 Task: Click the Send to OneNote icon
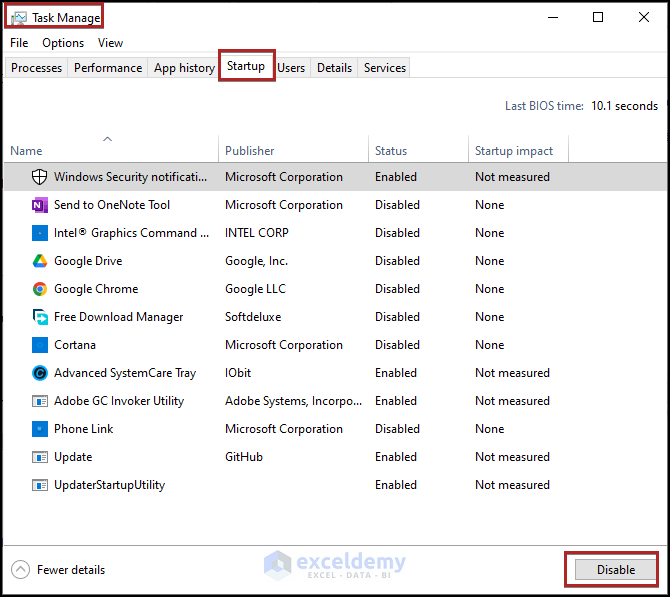(40, 205)
